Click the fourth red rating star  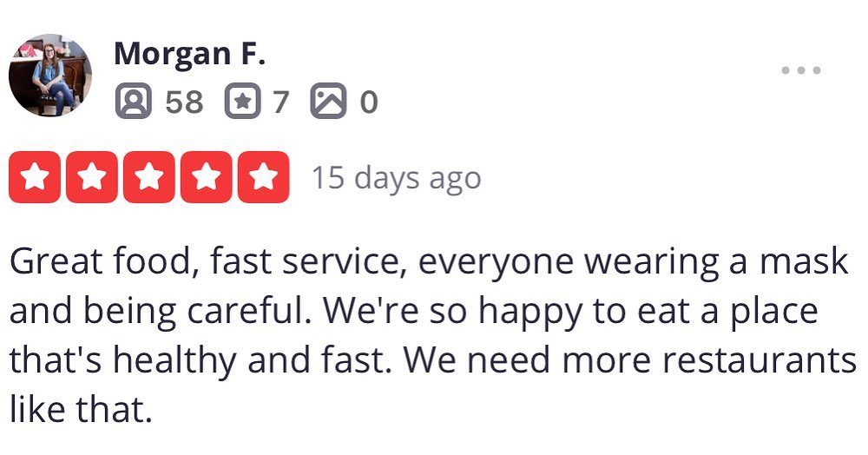click(x=207, y=177)
